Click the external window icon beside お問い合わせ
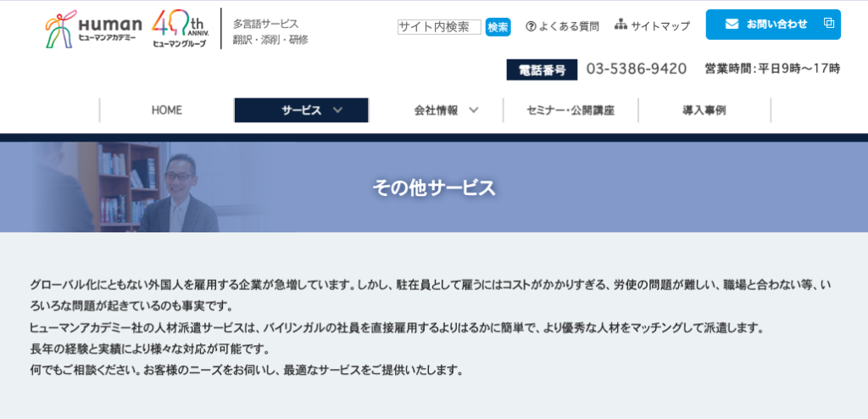Viewport: 868px width, 419px height. [828, 24]
